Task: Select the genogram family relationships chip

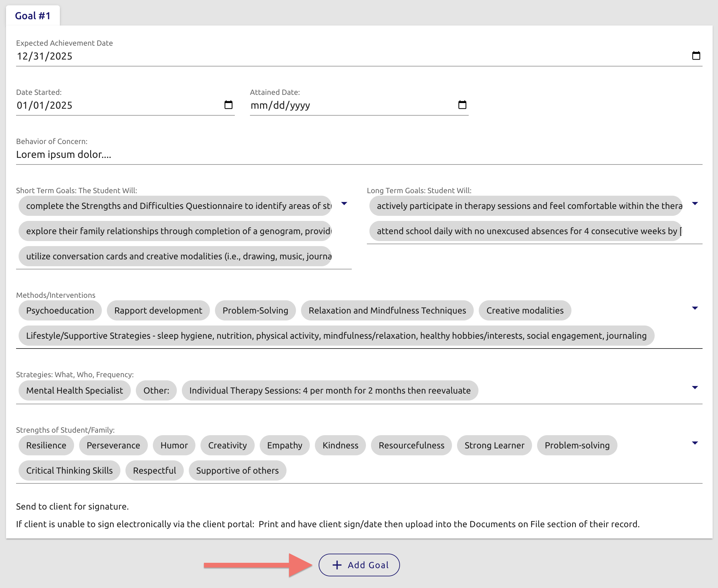Action: click(x=175, y=231)
